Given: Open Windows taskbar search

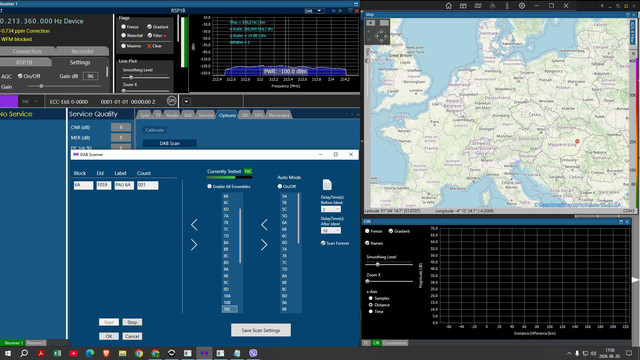Looking at the screenshot, I should pyautogui.click(x=24, y=353).
